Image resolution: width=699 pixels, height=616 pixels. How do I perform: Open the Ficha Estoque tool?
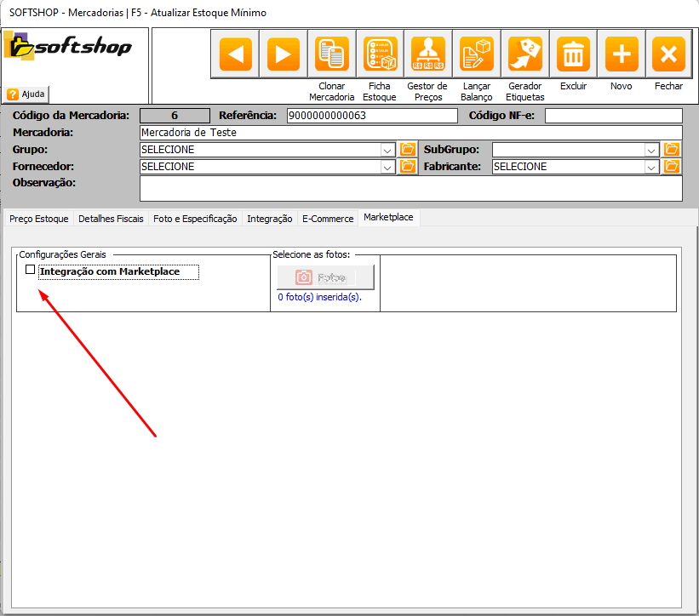pyautogui.click(x=380, y=54)
